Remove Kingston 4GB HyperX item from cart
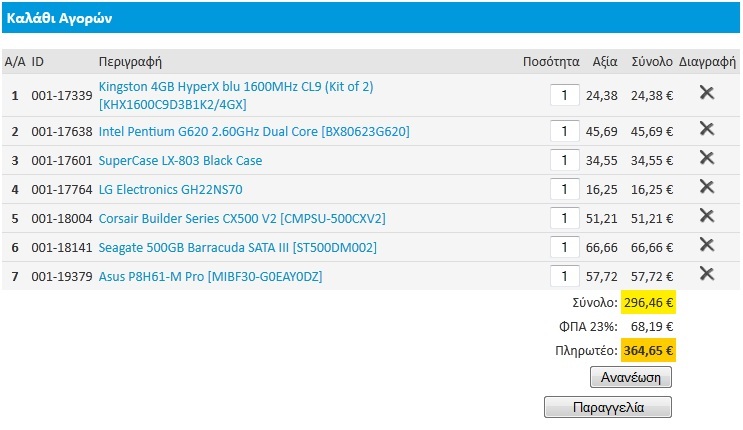This screenshot has width=743, height=430. (x=707, y=92)
